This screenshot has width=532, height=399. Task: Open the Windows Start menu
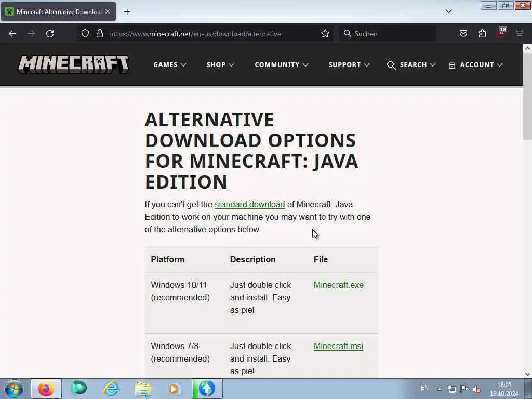click(x=14, y=389)
